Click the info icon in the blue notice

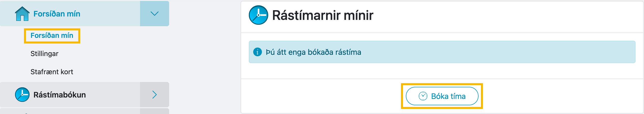coord(257,52)
